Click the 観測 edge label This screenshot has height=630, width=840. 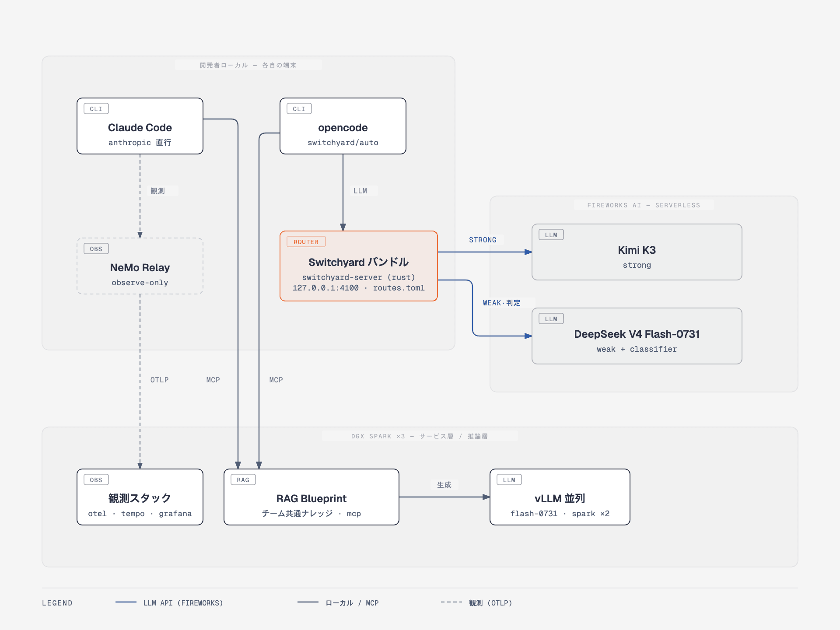[157, 191]
